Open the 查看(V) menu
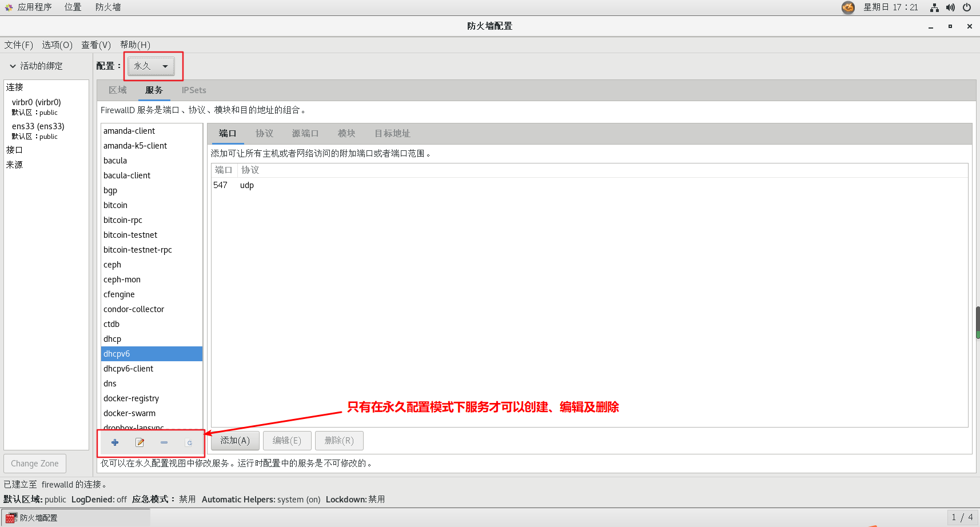 (x=96, y=45)
